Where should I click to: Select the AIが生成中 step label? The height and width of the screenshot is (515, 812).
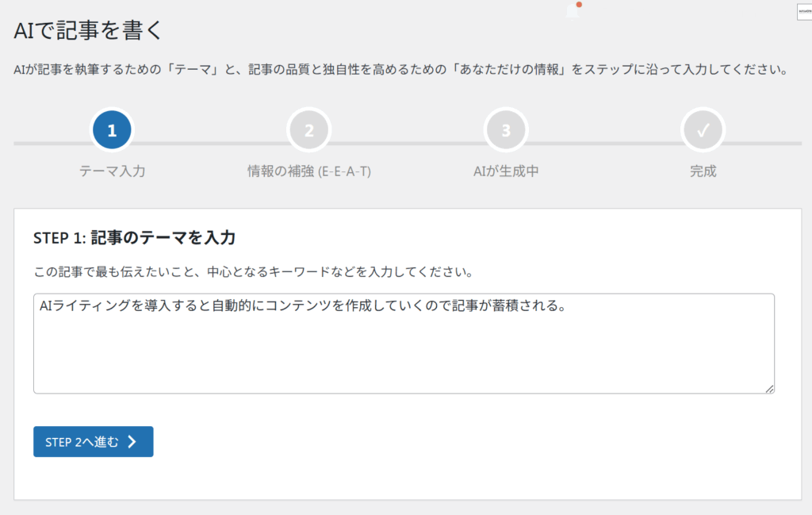pyautogui.click(x=506, y=171)
